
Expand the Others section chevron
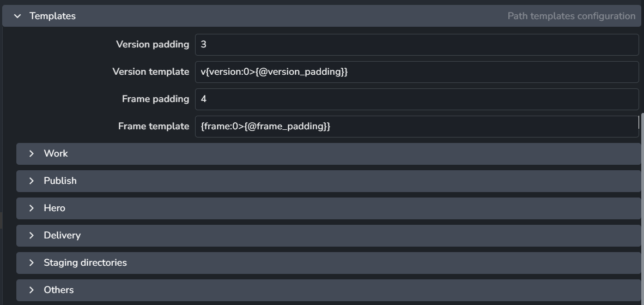click(x=32, y=290)
